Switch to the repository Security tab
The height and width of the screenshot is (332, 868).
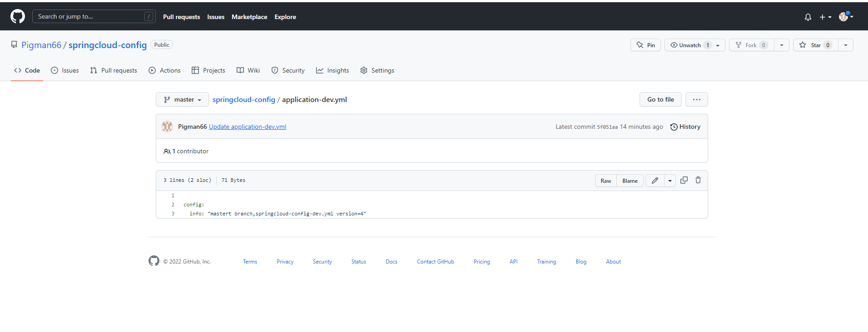coord(288,70)
